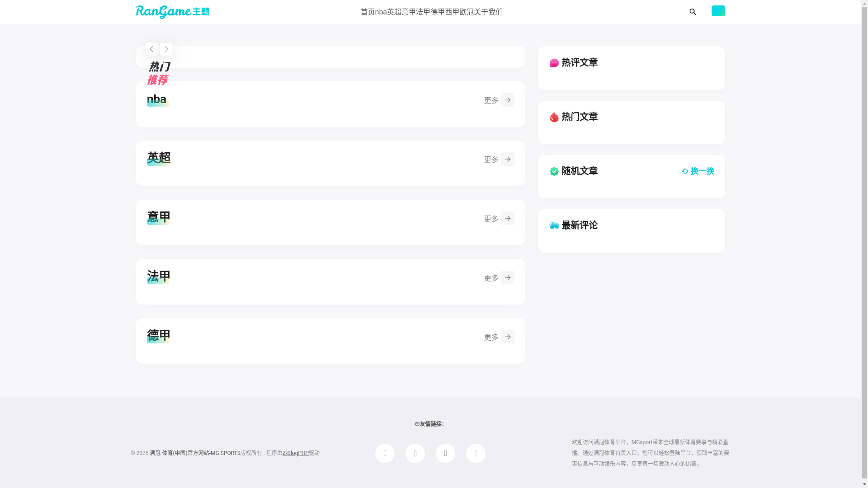Open 首页 in navigation menu
868x488 pixels.
click(x=368, y=12)
